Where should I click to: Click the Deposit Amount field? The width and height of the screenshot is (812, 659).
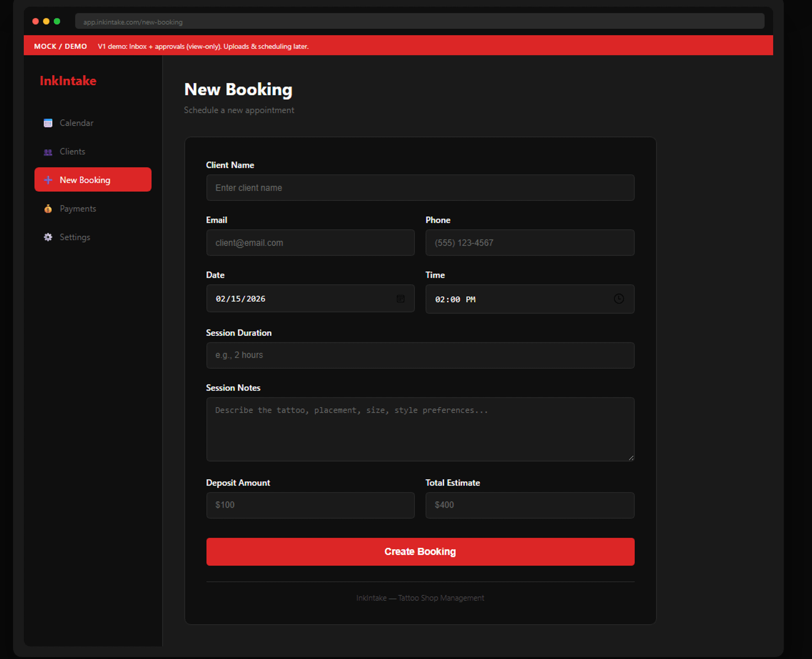coord(310,505)
